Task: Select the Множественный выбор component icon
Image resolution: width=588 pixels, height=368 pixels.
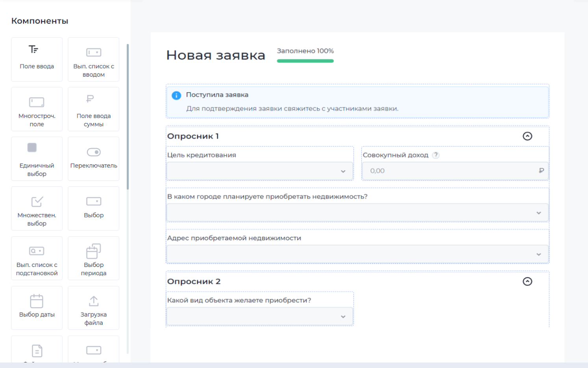Action: click(37, 202)
